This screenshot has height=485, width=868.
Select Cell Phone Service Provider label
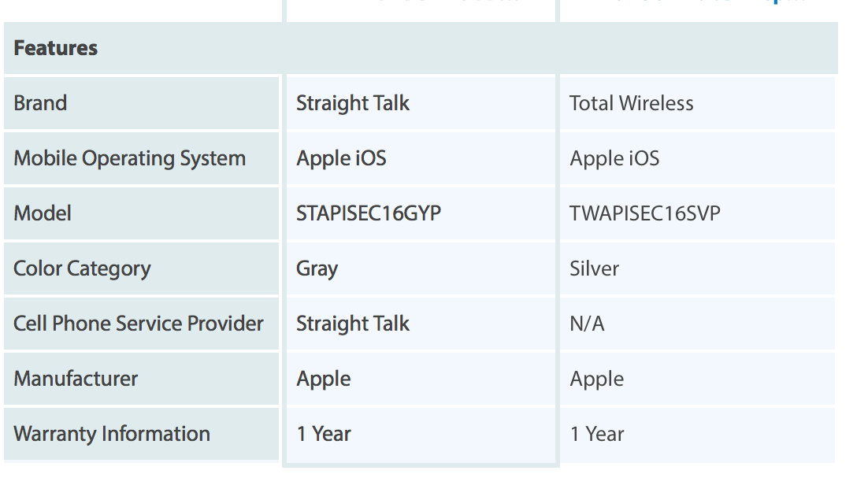[x=139, y=324]
